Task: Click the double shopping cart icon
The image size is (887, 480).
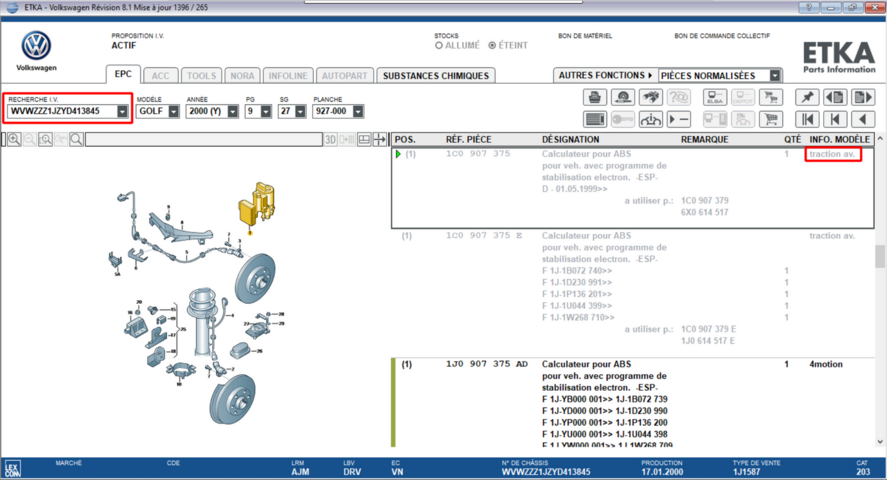Action: point(770,97)
